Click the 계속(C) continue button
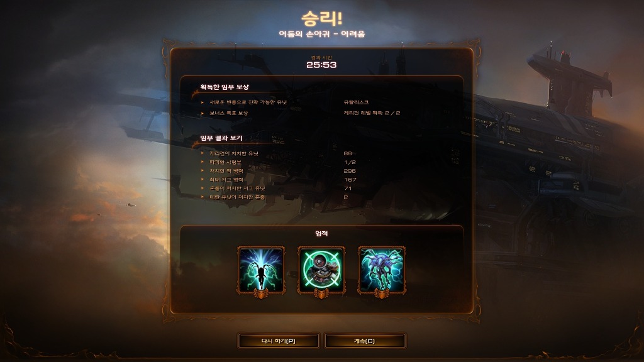Image resolution: width=644 pixels, height=362 pixels. coord(365,341)
